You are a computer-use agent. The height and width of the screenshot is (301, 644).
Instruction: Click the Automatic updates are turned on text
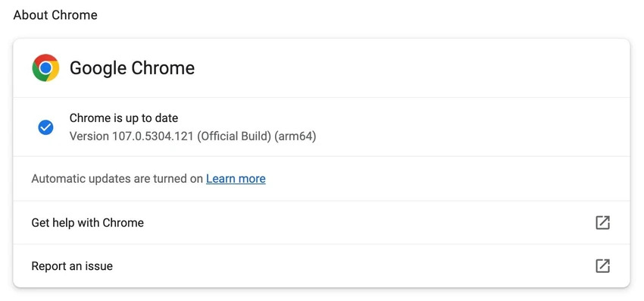[117, 179]
